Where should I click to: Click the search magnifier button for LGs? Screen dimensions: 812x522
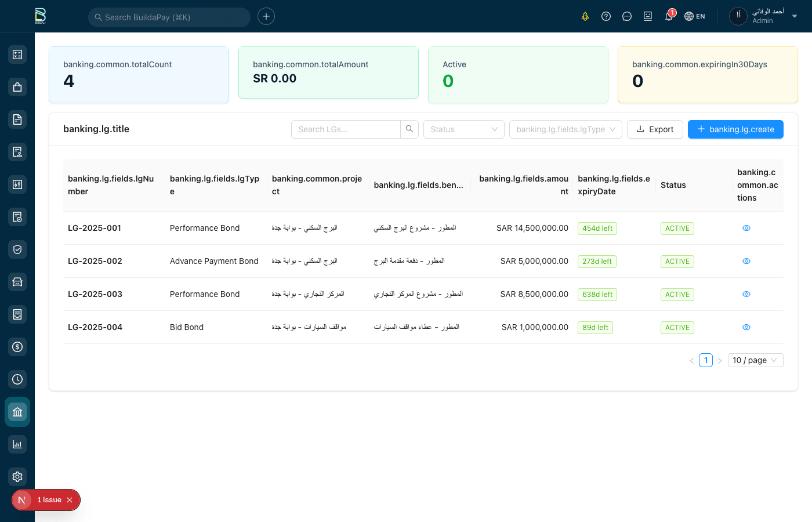[x=409, y=129]
